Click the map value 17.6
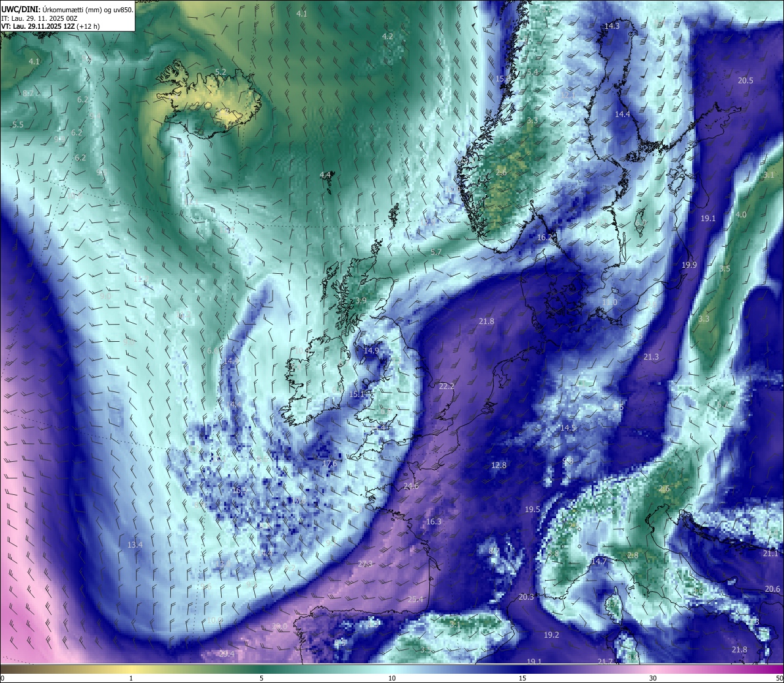784x683 pixels. (330, 464)
